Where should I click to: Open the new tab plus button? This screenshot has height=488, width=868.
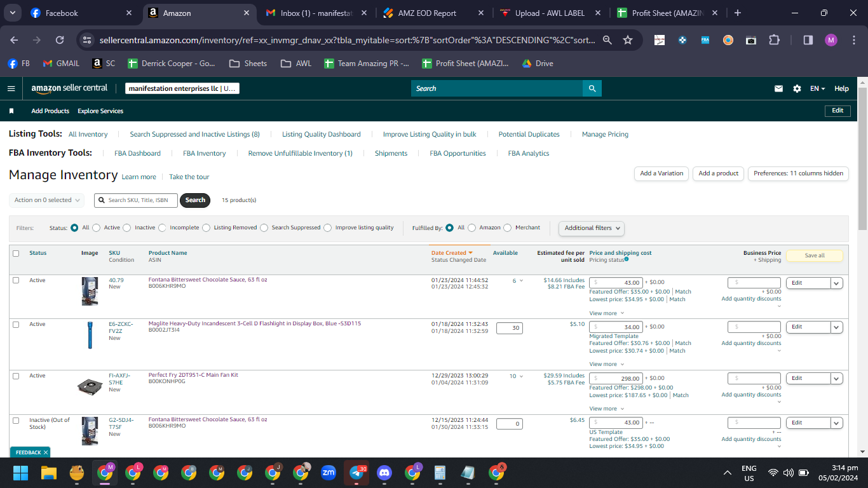point(737,13)
